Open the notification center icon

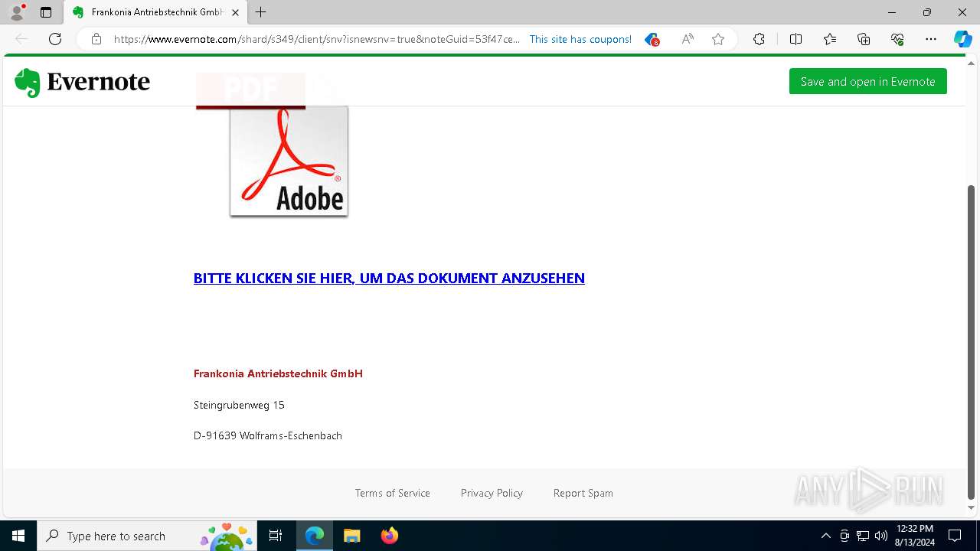(955, 536)
